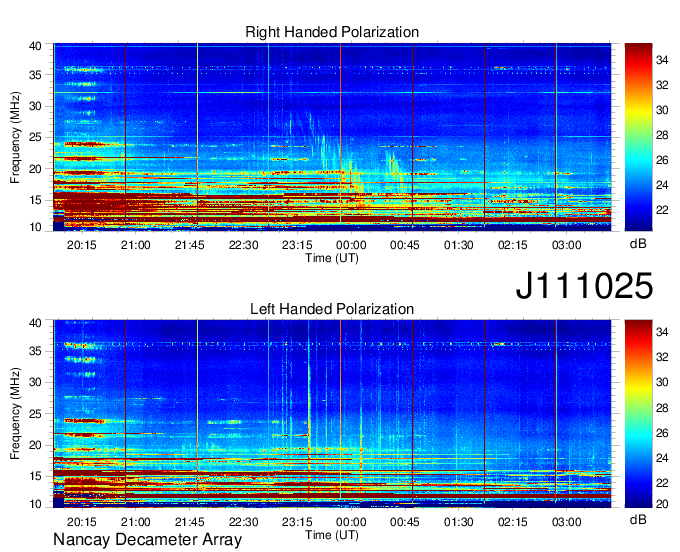Image resolution: width=680 pixels, height=552 pixels.
Task: Click the 30 MHz tick of Left Handed plot
Action: 35,382
